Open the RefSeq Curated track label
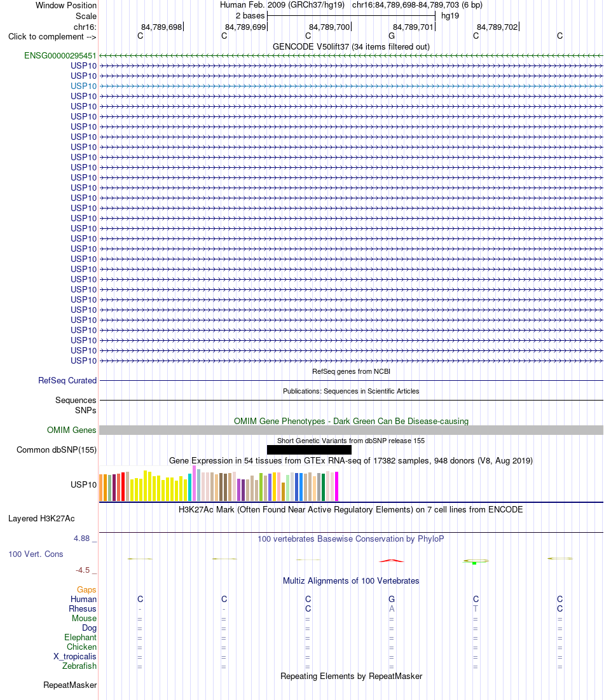The image size is (604, 700). (67, 380)
